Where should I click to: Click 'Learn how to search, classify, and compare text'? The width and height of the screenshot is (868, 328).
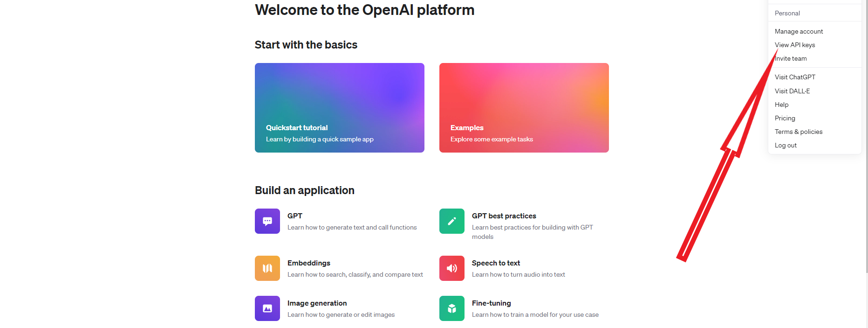coord(355,274)
